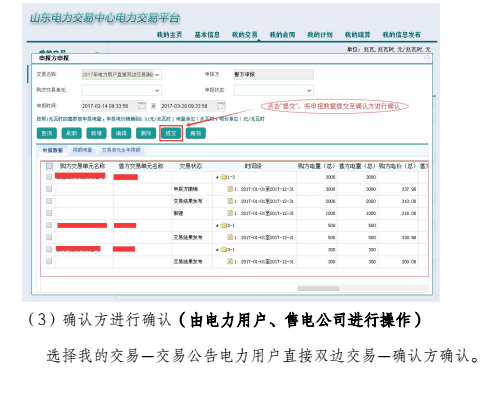
Task: Check the first row checkbox
Action: [x=49, y=177]
